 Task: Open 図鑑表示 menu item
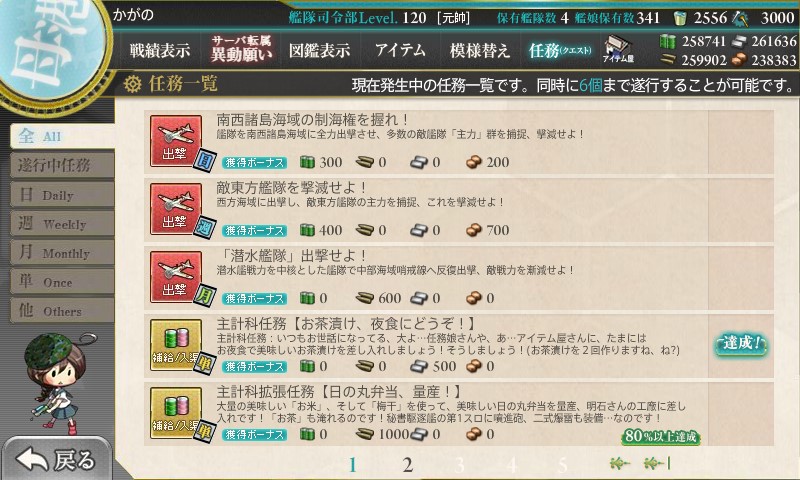pos(319,50)
